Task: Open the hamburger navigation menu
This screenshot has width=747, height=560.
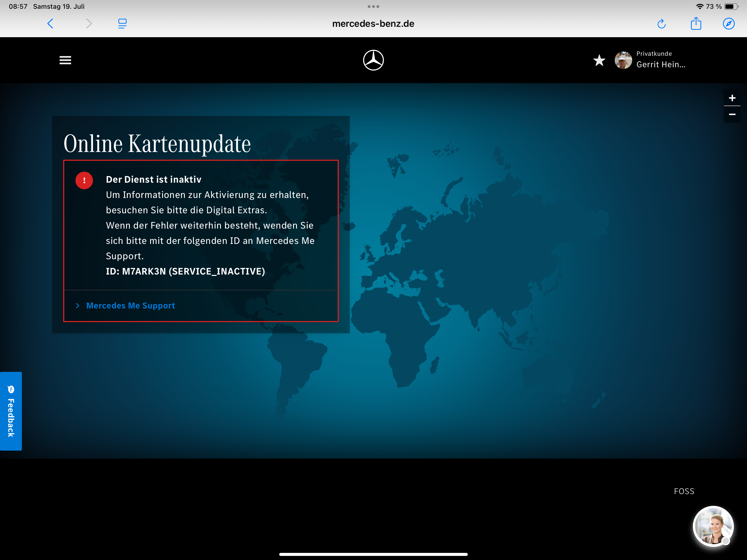Action: 65,60
